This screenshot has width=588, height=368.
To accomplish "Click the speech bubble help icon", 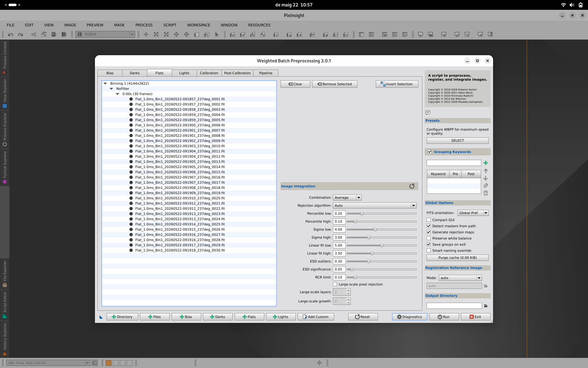I will [428, 113].
